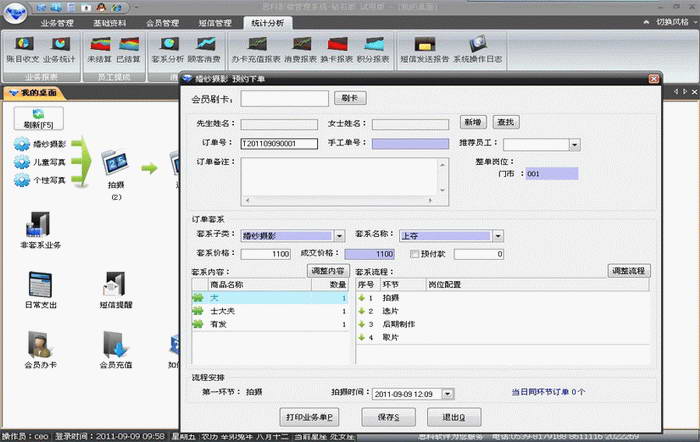Focus the 订单备注 text area

click(x=340, y=177)
